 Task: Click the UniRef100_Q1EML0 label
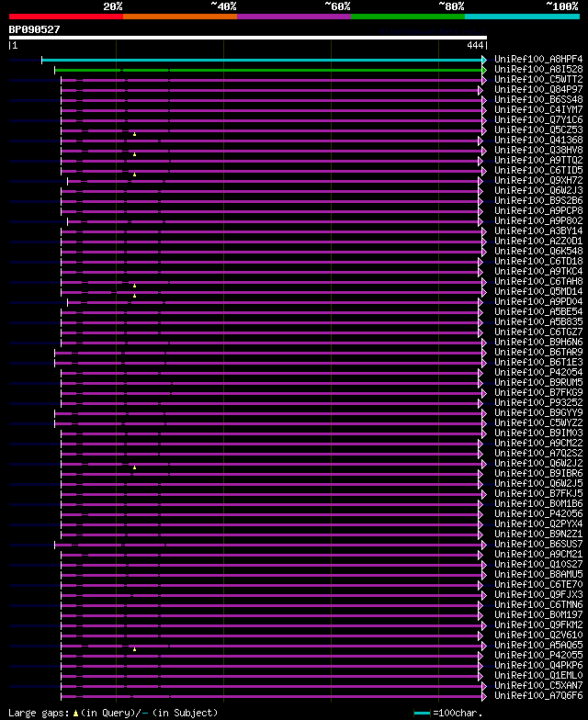pyautogui.click(x=538, y=676)
